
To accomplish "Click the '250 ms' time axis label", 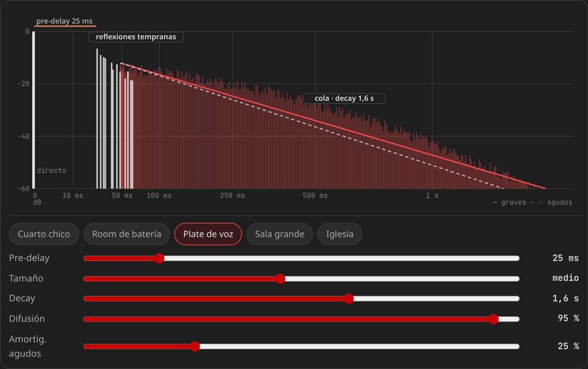I will (x=232, y=196).
